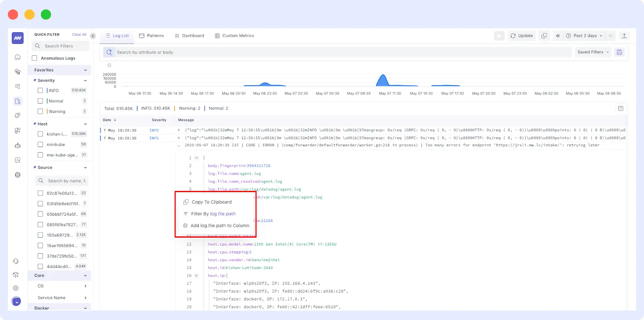Collapse the Quick Filter panel arrow

(x=93, y=36)
